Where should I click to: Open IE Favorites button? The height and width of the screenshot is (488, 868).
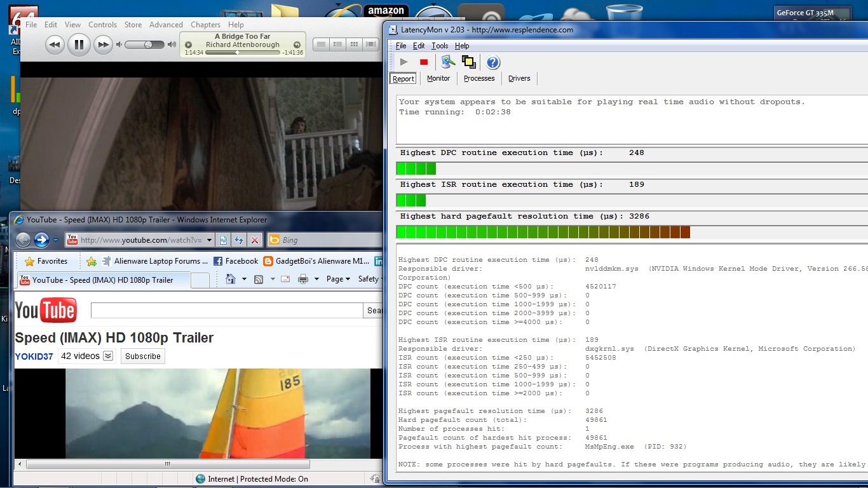pyautogui.click(x=46, y=261)
